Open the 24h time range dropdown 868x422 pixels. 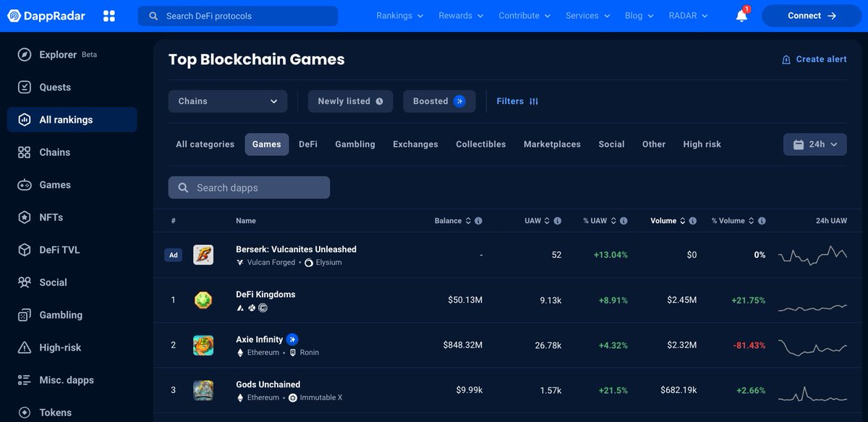point(815,145)
